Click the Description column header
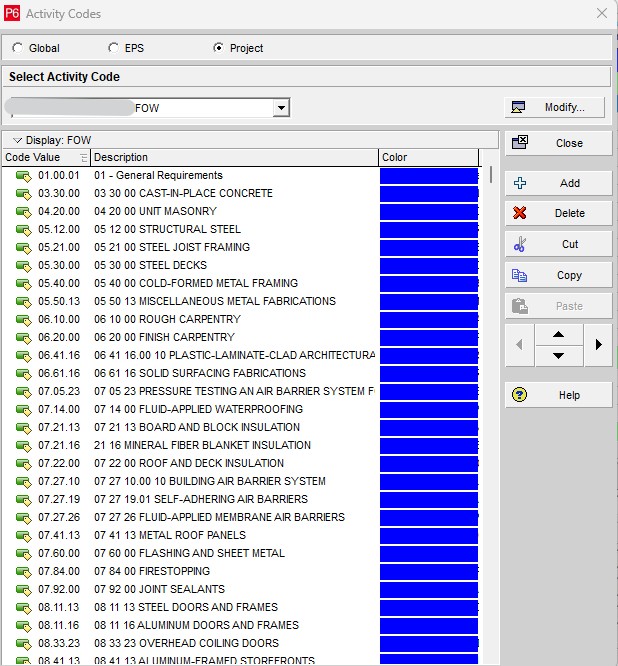Viewport: 618px width, 666px height. pos(234,158)
